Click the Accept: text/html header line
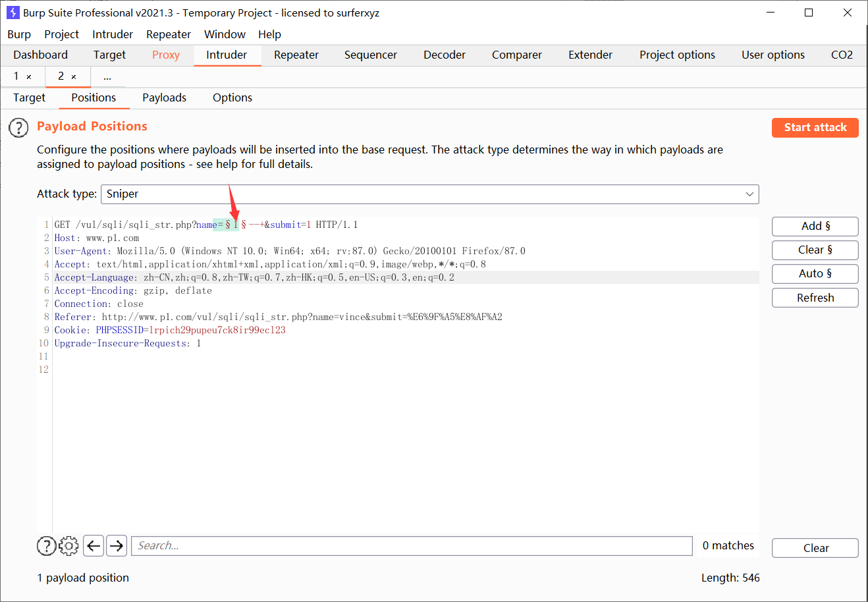 [x=270, y=264]
